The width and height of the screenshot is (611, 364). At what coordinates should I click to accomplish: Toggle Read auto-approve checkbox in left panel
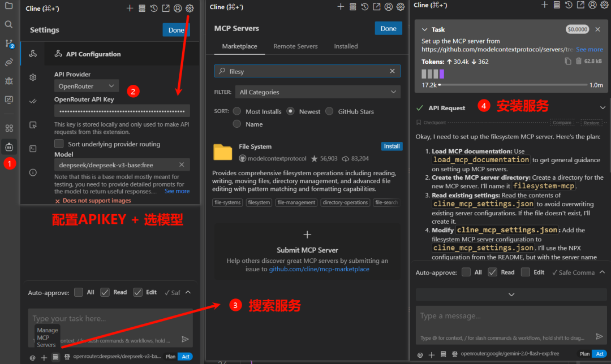point(105,292)
